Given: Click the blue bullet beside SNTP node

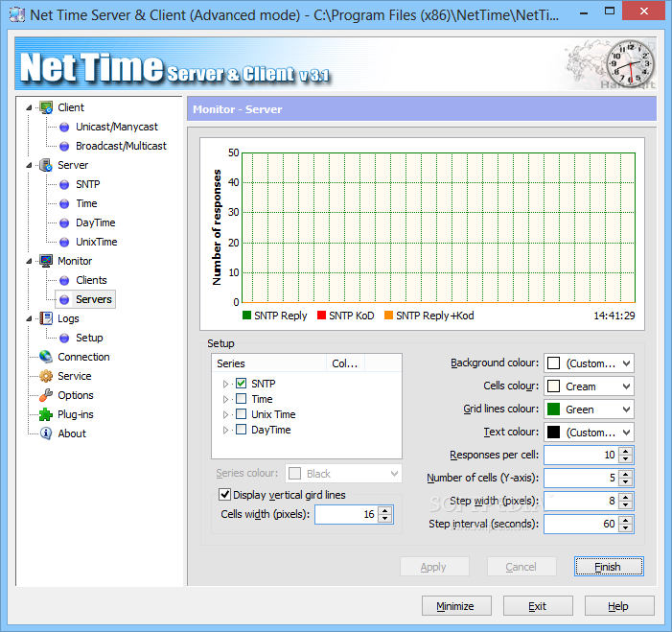Looking at the screenshot, I should (64, 184).
